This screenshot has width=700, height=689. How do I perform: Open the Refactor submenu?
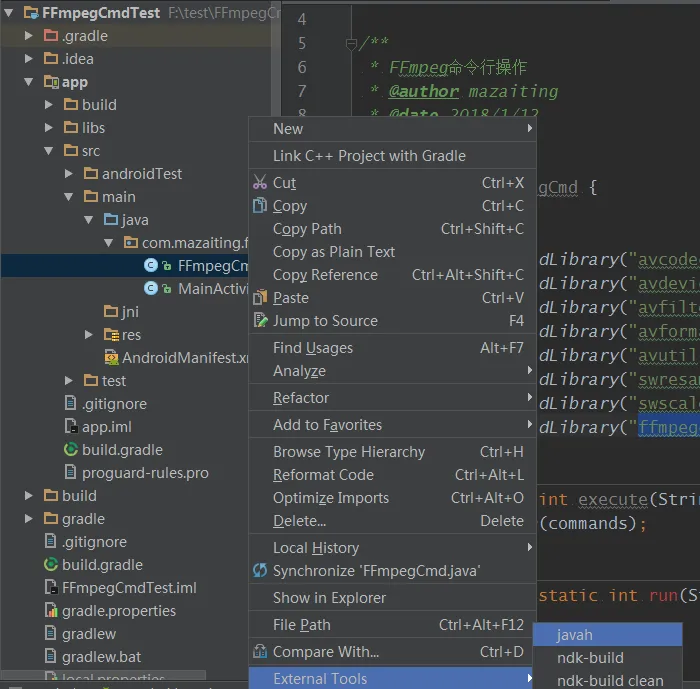pos(392,397)
